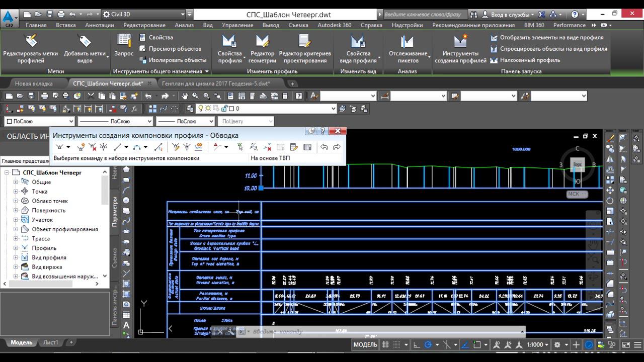Click Наложенный профиль button
This screenshot has height=362, width=644.
click(x=529, y=60)
